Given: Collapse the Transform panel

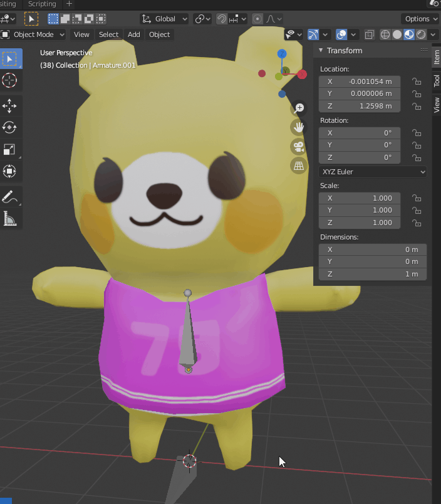Looking at the screenshot, I should click(321, 51).
